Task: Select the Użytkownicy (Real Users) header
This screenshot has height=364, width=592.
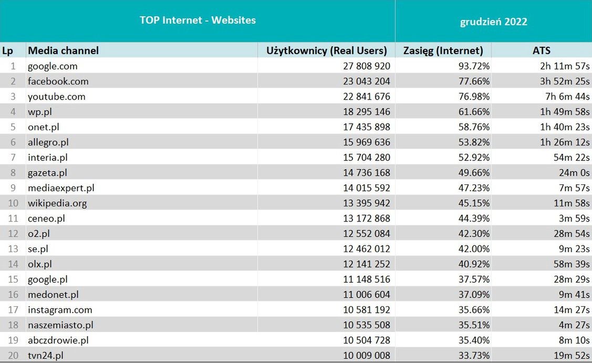Action: click(x=326, y=50)
